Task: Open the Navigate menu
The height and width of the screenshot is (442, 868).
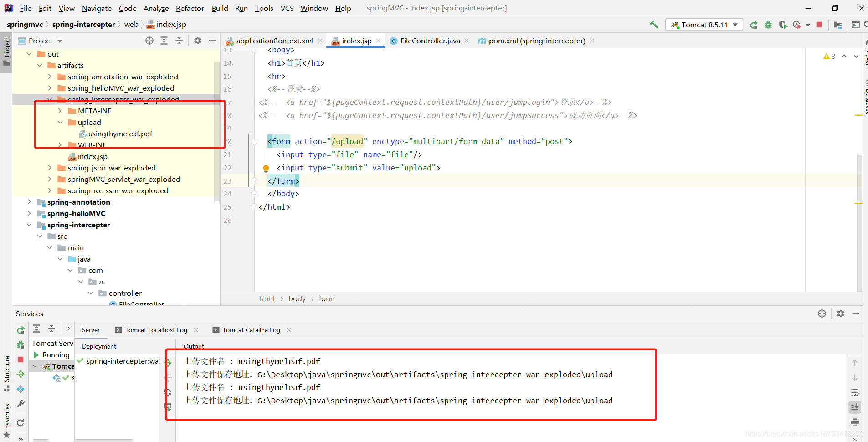Action: [x=97, y=8]
